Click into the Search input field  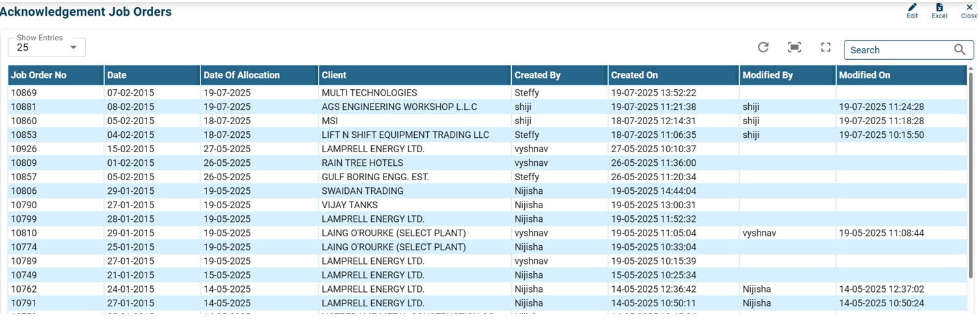[899, 50]
